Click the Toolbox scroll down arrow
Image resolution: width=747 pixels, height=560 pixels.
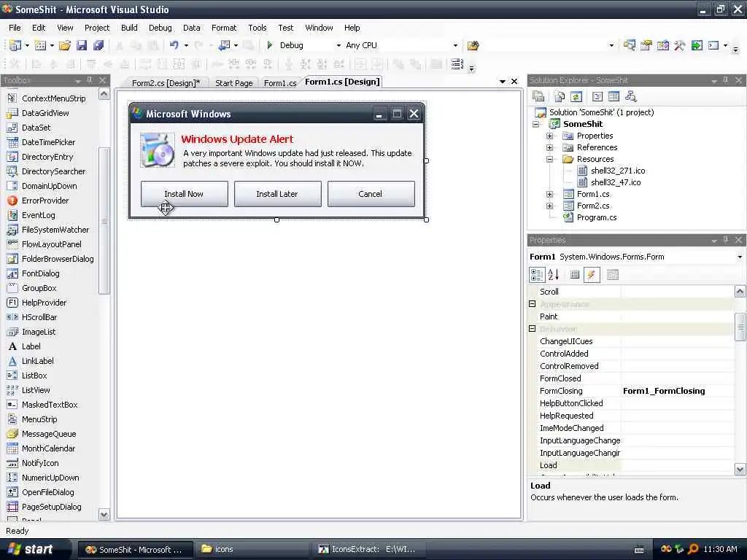point(104,514)
